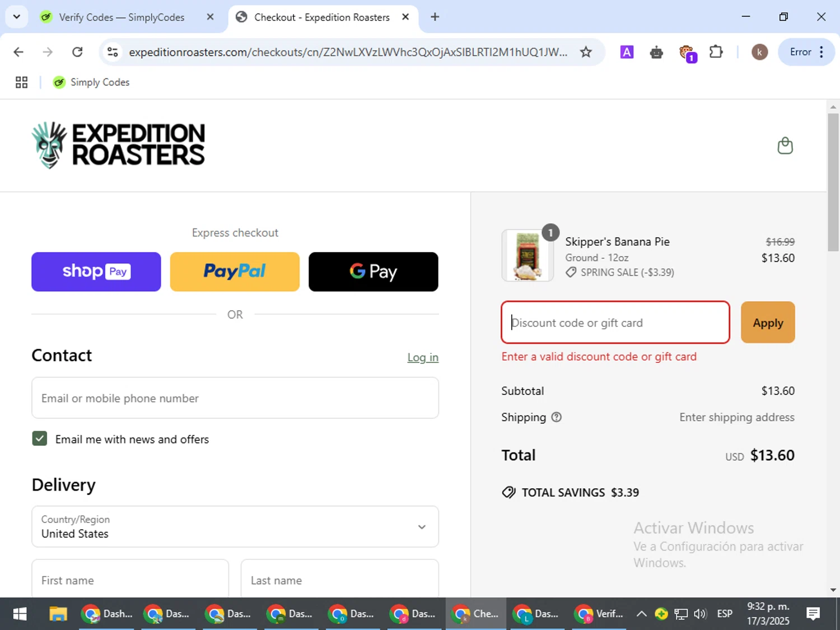This screenshot has width=840, height=630.
Task: Switch to the first Dash... taskbar window
Action: [108, 614]
